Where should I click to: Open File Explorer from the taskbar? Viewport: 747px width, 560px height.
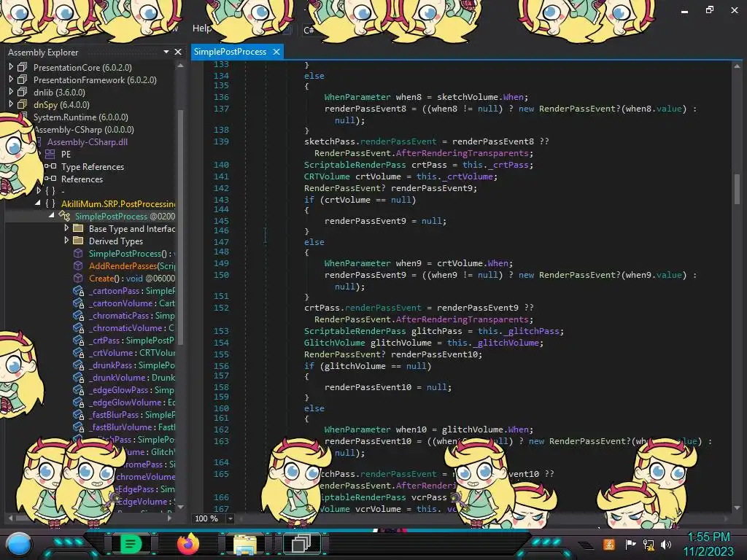tap(244, 544)
